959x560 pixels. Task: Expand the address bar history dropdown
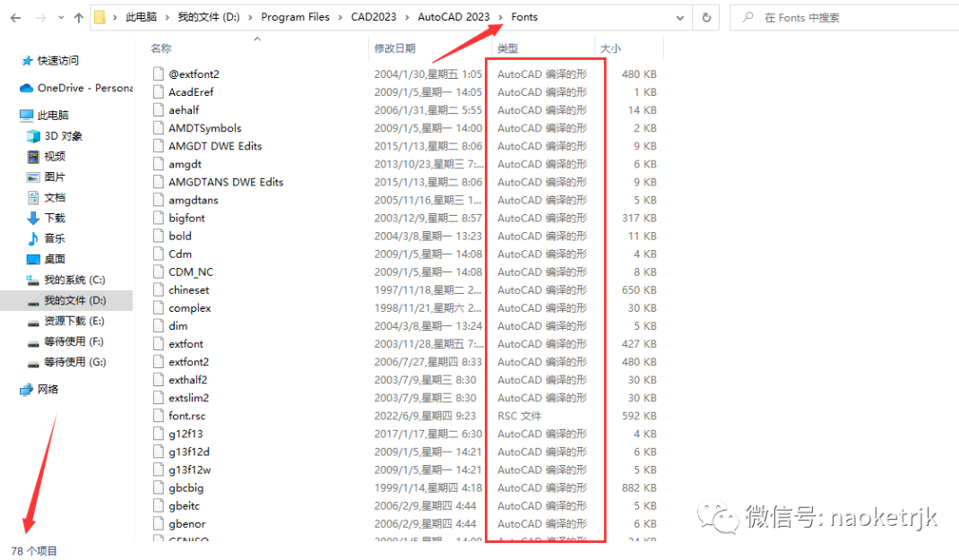pyautogui.click(x=679, y=18)
